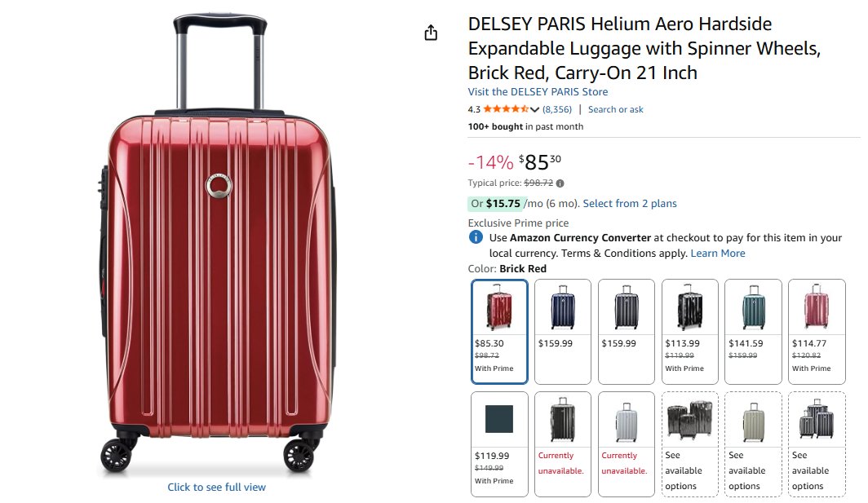The height and width of the screenshot is (503, 868).
Task: Pick the pink suitcase priced $114.77
Action: [x=817, y=332]
